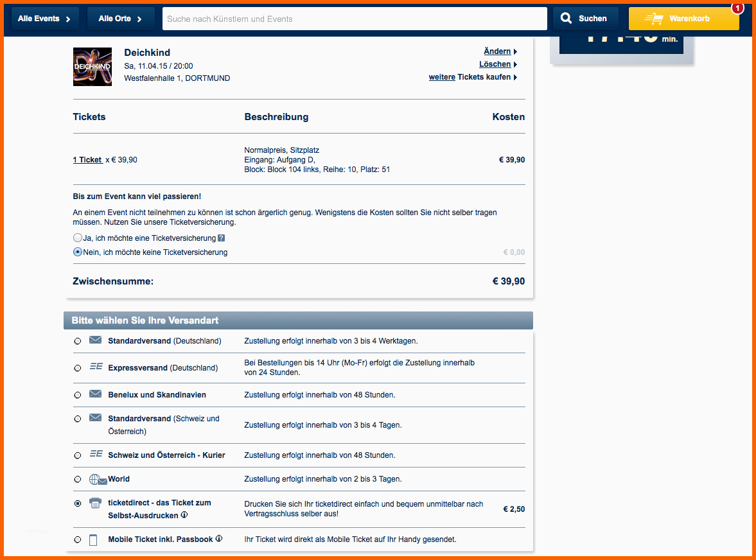Click the Ändern link arrow
The height and width of the screenshot is (560, 756).
pos(515,51)
